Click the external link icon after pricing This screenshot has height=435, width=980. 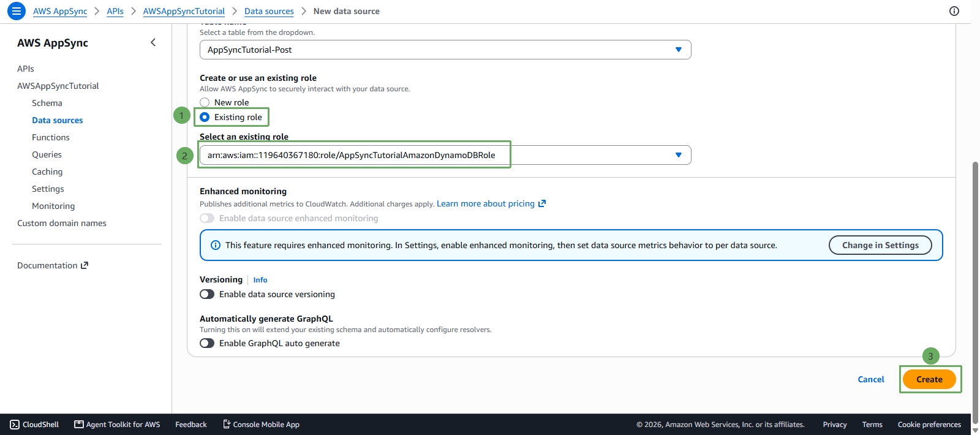(x=542, y=203)
